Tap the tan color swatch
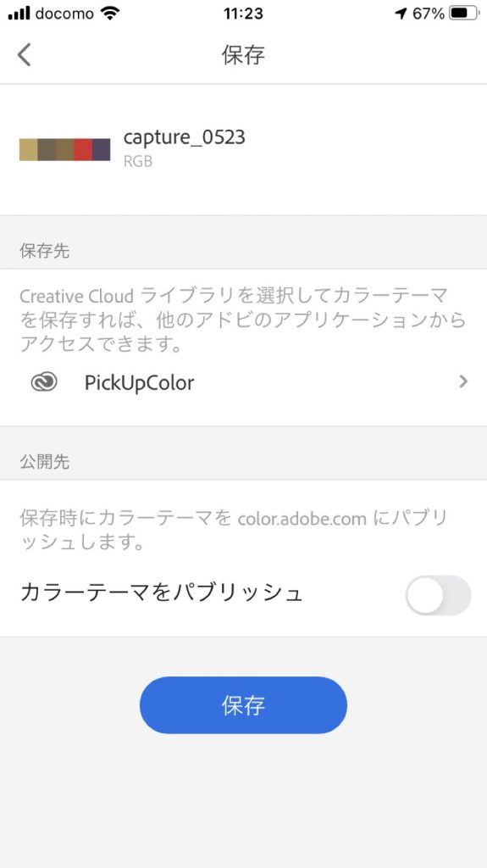 (28, 149)
